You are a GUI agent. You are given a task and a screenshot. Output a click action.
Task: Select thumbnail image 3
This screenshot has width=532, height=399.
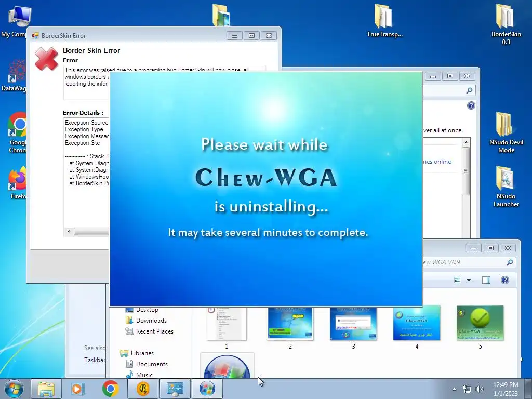[353, 323]
